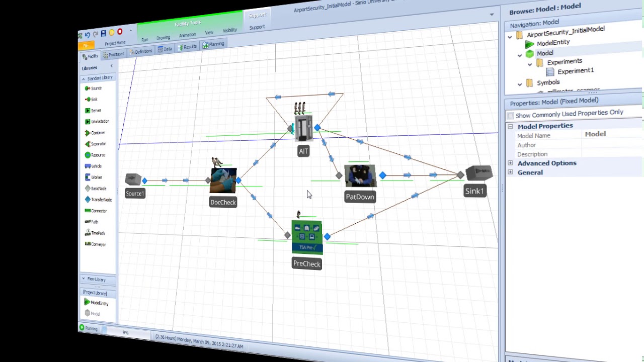Screen dimensions: 644x362
Task: Toggle Show Commonly Used Properties Only checkbox
Action: [511, 116]
